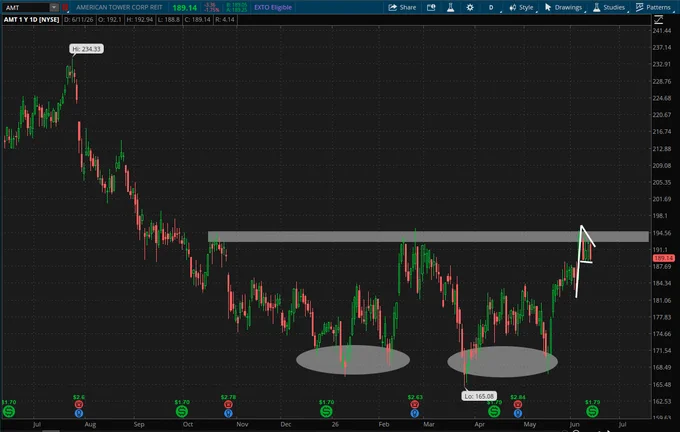Expand the Patterns menu
The height and width of the screenshot is (432, 680).
654,7
